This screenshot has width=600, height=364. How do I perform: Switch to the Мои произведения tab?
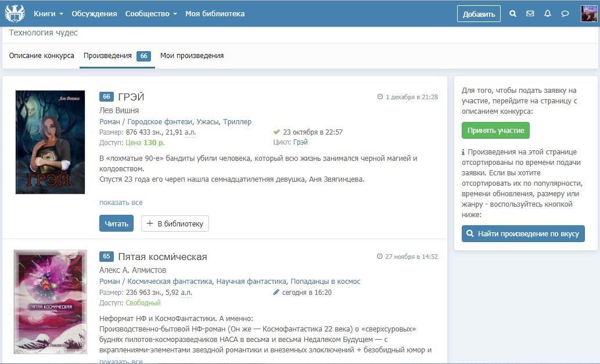[192, 56]
